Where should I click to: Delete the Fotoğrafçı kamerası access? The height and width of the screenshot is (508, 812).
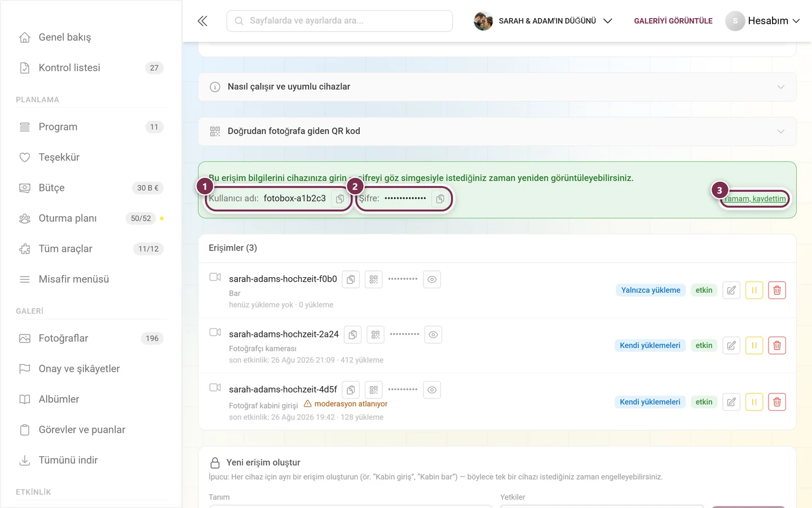coord(777,345)
